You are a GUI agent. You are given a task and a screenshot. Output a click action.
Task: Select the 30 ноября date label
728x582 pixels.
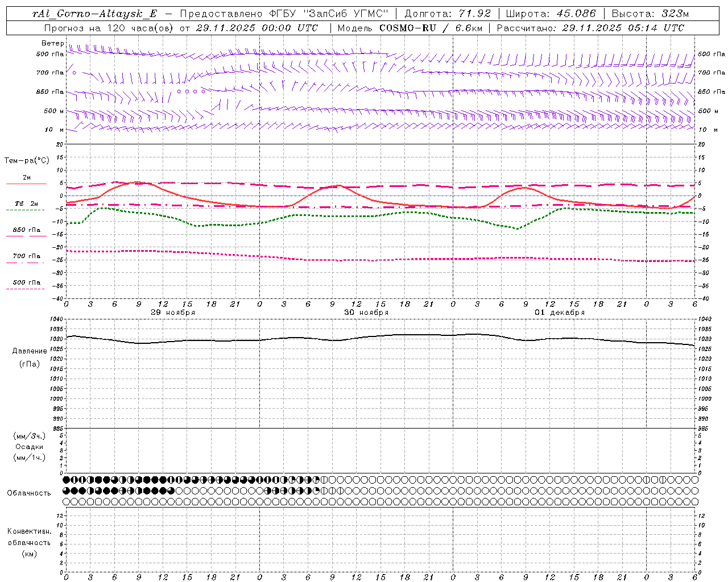tap(366, 313)
